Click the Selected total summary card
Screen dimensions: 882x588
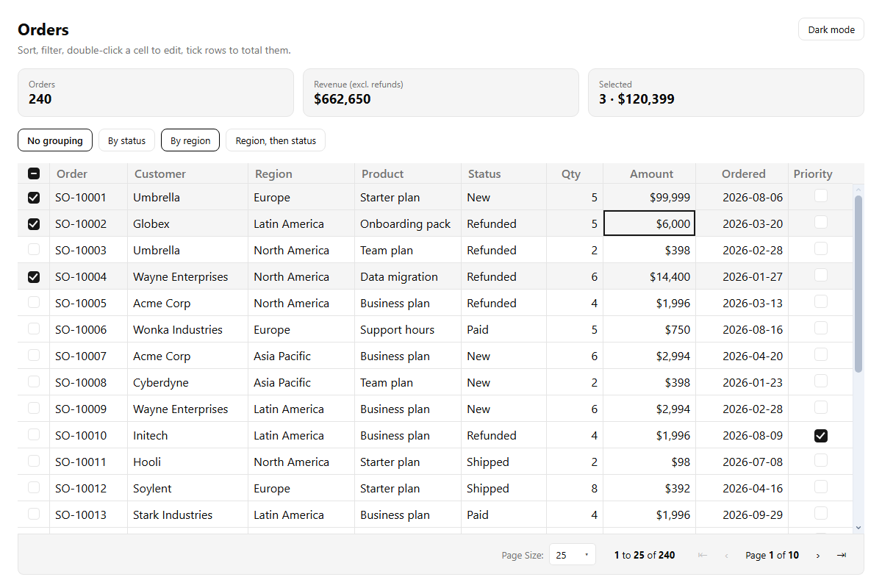pyautogui.click(x=726, y=93)
